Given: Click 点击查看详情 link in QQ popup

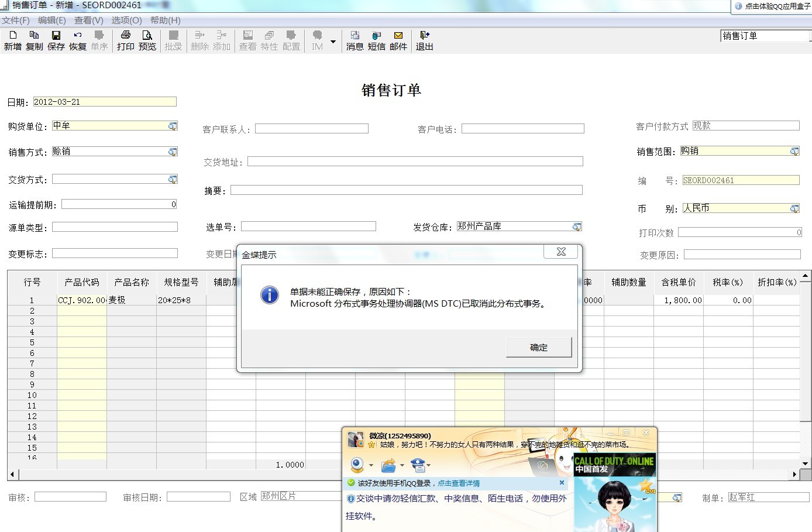Looking at the screenshot, I should (459, 483).
